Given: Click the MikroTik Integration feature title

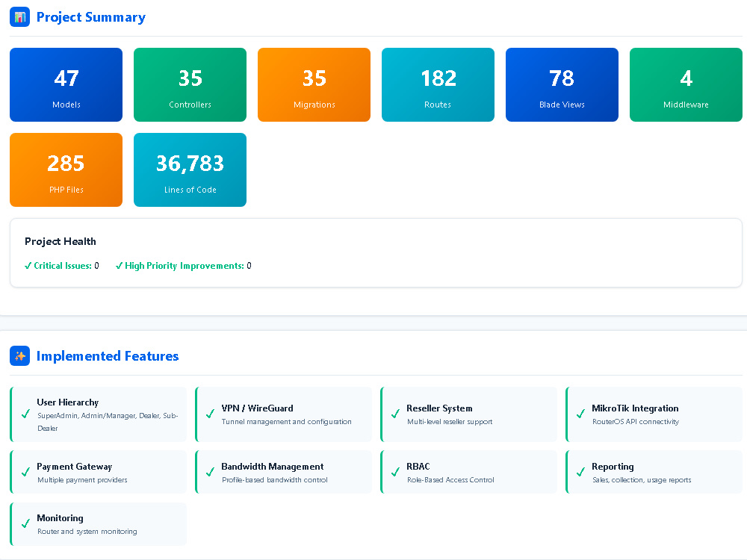Looking at the screenshot, I should pos(635,408).
